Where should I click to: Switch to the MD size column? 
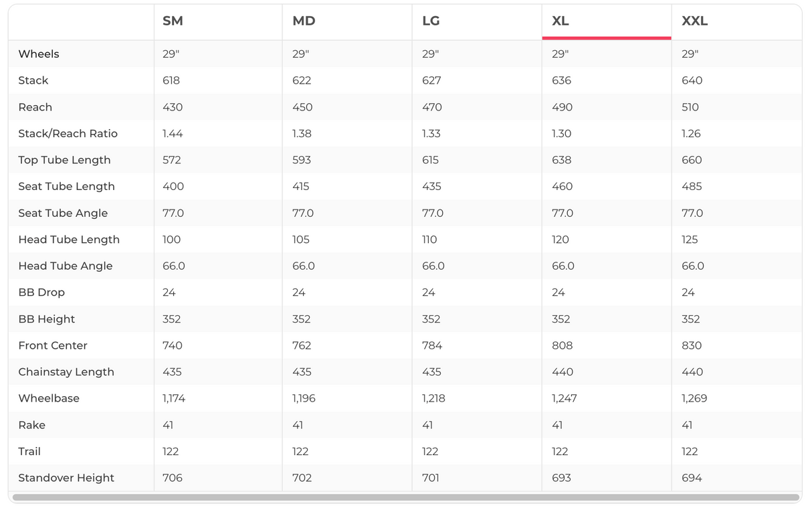point(304,21)
